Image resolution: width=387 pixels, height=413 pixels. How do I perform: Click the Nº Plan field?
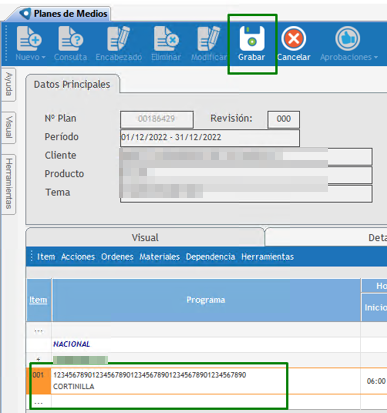tap(157, 119)
